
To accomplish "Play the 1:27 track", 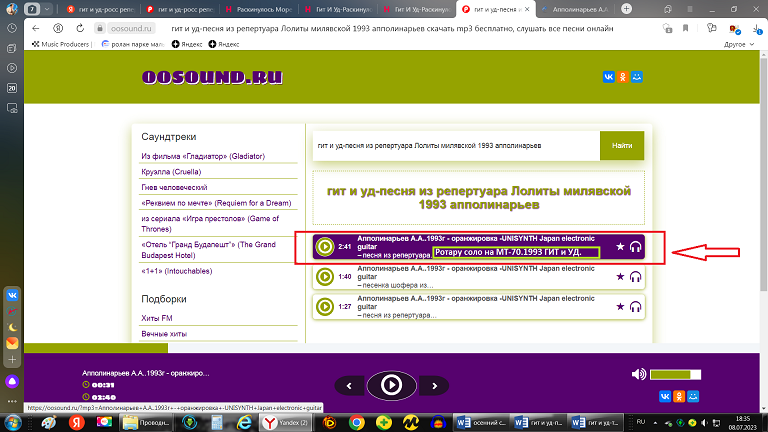I will coord(324,307).
